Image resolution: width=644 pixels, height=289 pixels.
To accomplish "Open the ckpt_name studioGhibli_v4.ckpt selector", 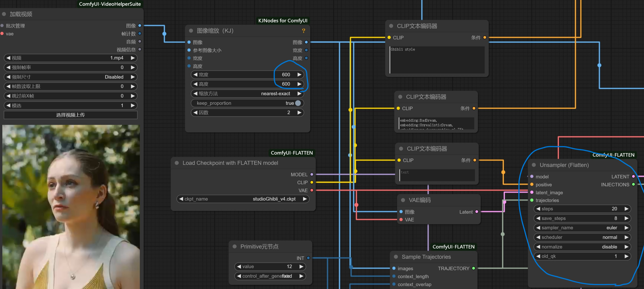I will click(243, 199).
